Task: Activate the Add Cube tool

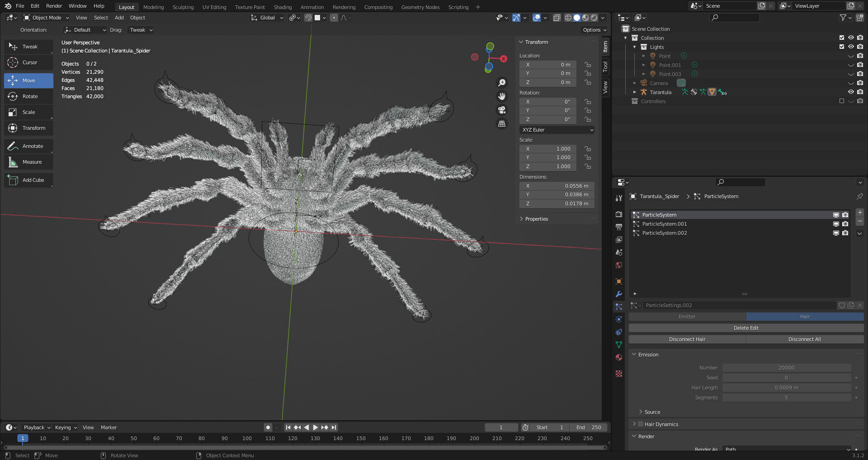Action: click(x=28, y=180)
